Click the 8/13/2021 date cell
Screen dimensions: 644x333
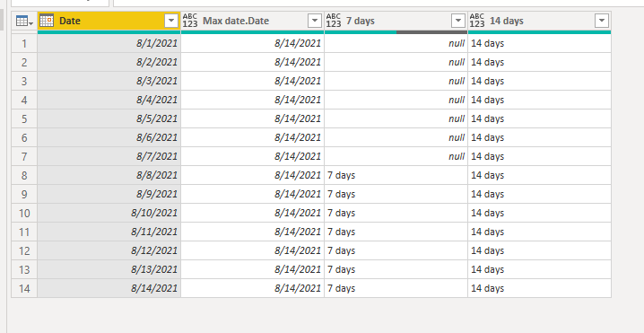tap(109, 269)
